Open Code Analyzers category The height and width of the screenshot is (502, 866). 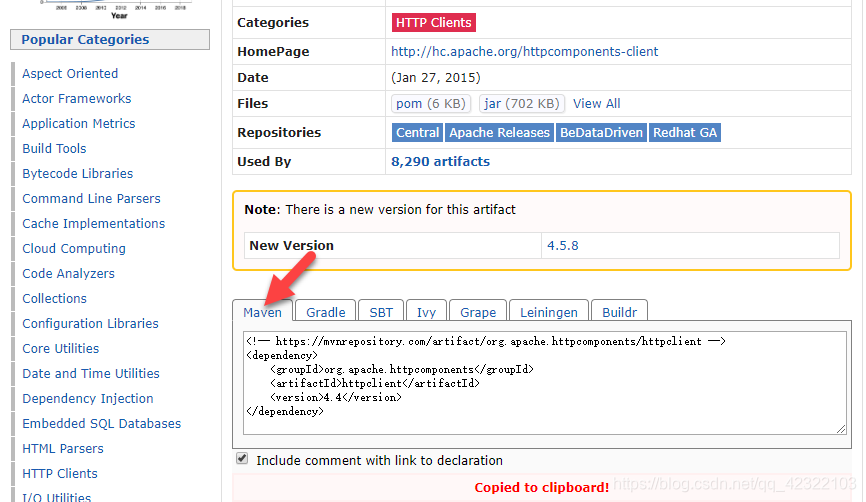(68, 273)
